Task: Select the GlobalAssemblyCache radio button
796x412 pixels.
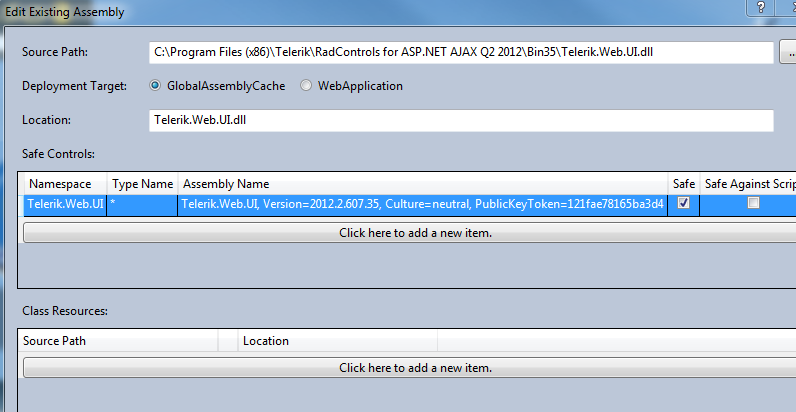Action: point(155,86)
